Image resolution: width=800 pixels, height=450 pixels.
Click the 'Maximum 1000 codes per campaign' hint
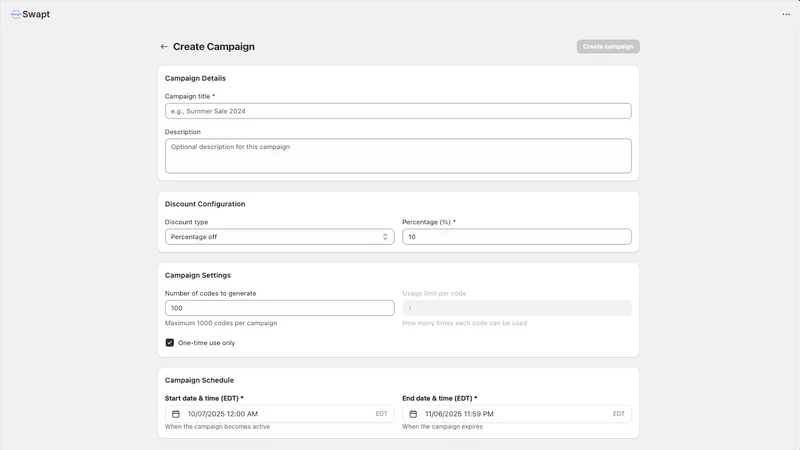pyautogui.click(x=221, y=323)
